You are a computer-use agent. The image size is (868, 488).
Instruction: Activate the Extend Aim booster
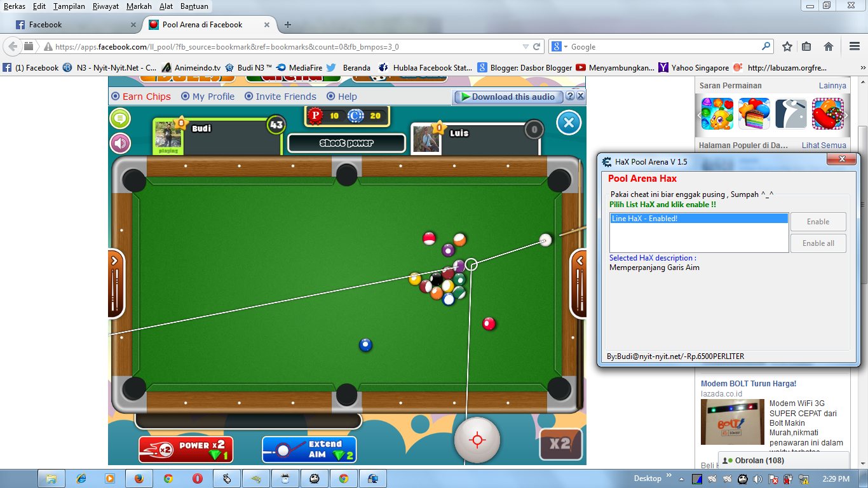click(309, 449)
